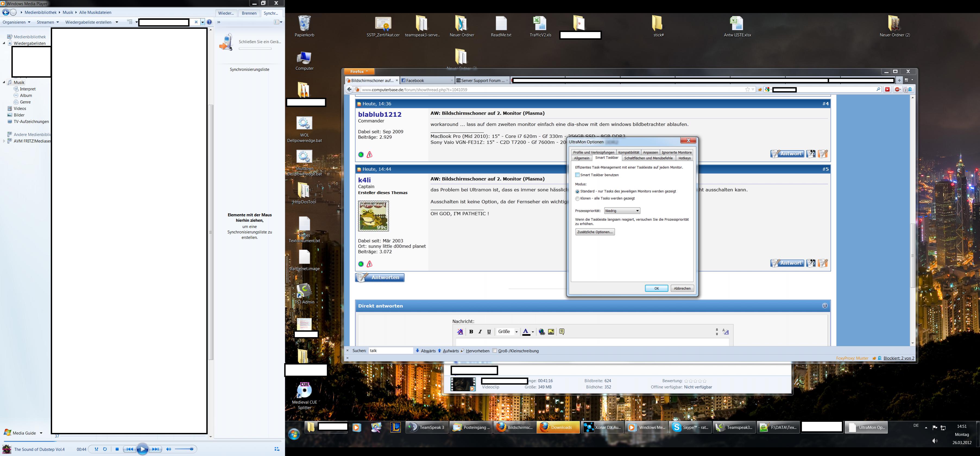Screen dimensions: 980x456
Task: Click the Bold formatting icon
Action: tap(471, 332)
